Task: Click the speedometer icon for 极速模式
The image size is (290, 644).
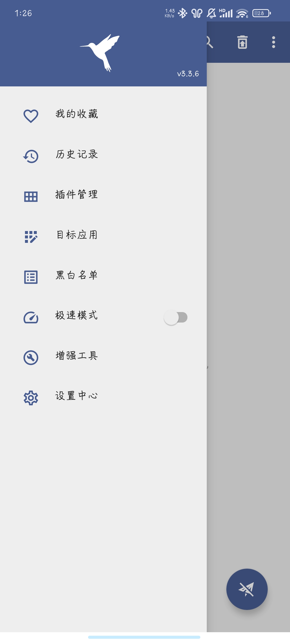Action: coord(31,317)
